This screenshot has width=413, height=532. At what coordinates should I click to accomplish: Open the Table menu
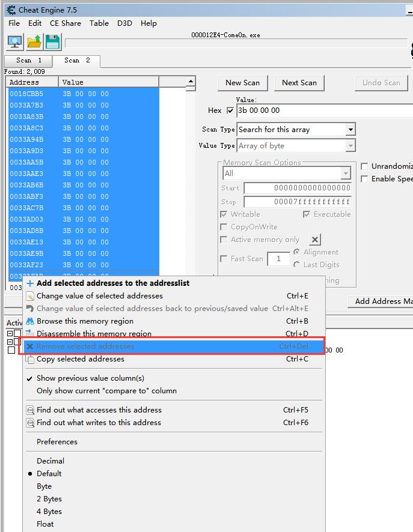click(x=99, y=23)
